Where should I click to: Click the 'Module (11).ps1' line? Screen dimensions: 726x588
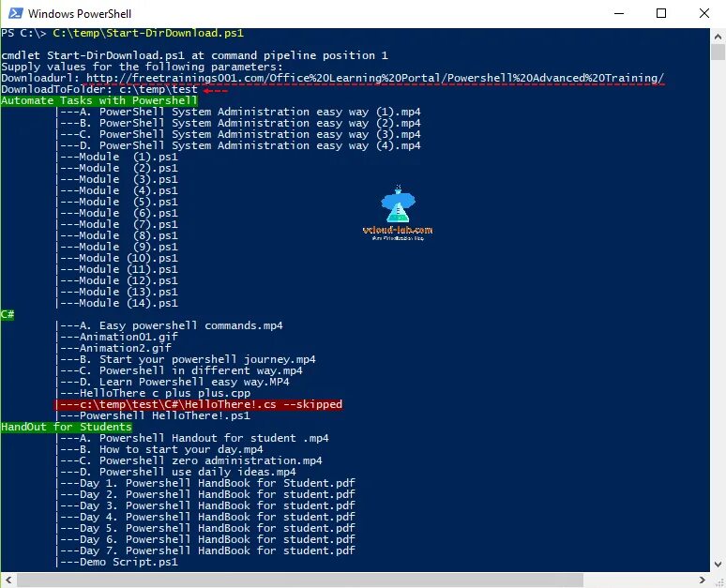coord(129,269)
